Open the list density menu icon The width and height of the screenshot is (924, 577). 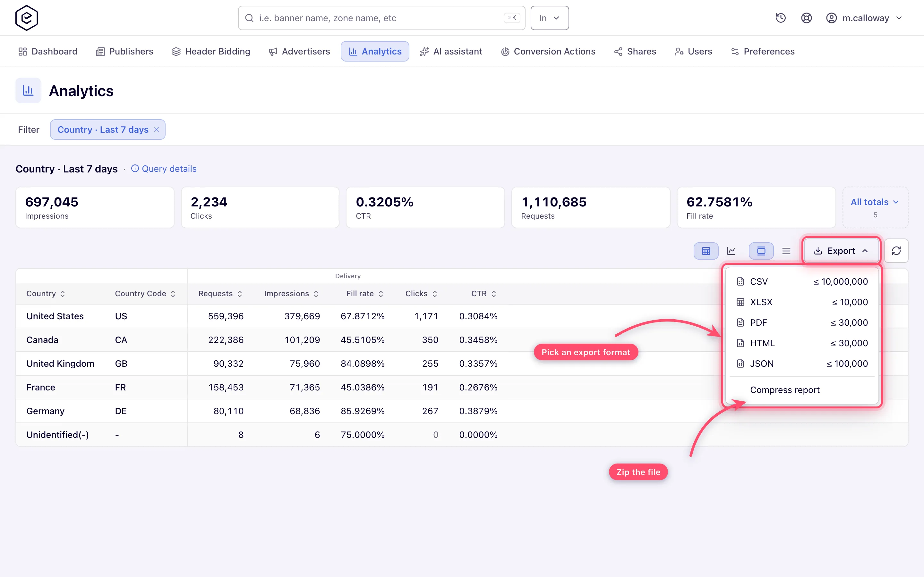pos(786,251)
